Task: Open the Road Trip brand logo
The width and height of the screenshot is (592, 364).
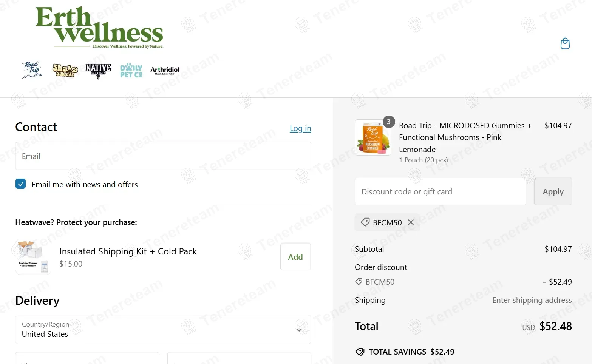Action: point(32,70)
